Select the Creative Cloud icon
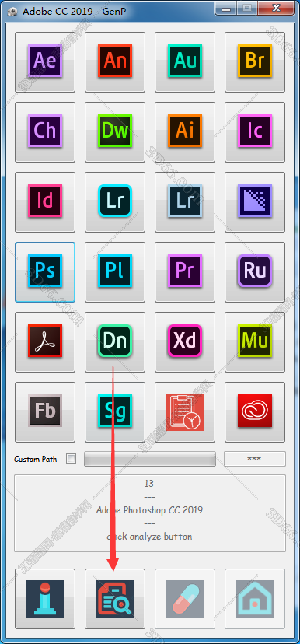This screenshot has width=300, height=644. 255,412
